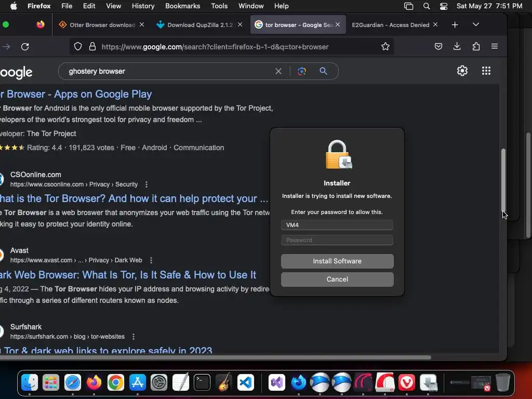532x399 pixels.
Task: Open the Firefox application hamburger menu
Action: pyautogui.click(x=495, y=46)
